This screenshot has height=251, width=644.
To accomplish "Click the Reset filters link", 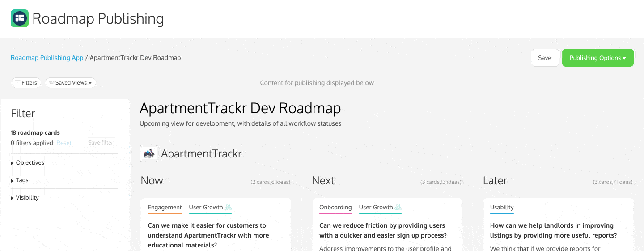I will point(64,143).
